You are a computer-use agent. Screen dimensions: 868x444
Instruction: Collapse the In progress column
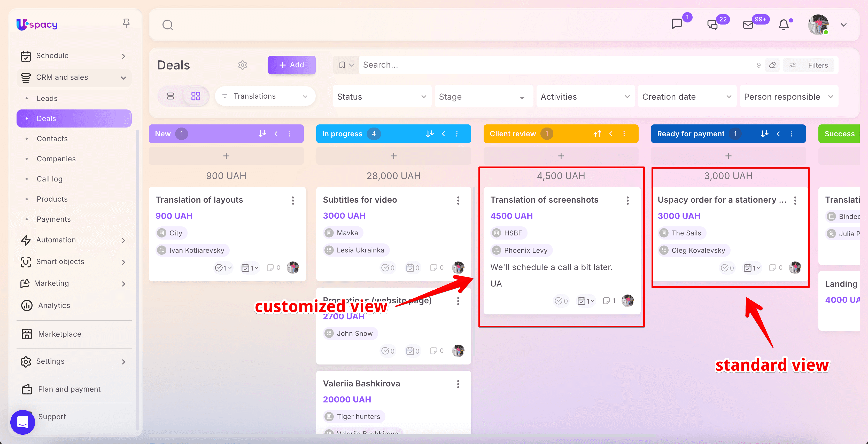pos(444,134)
